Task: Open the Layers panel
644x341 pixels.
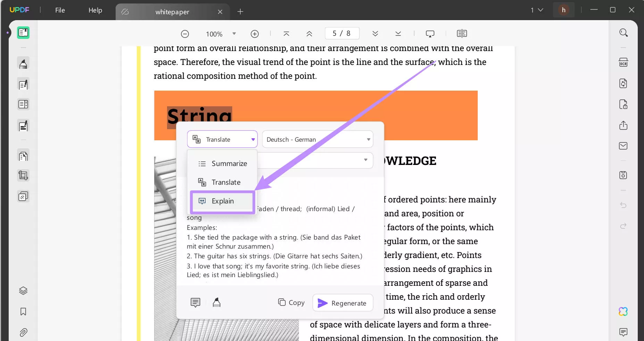Action: pos(23,291)
